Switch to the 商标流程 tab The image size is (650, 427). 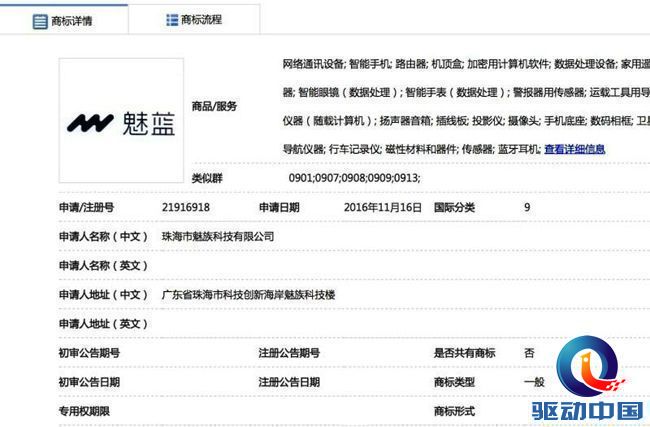coord(194,20)
